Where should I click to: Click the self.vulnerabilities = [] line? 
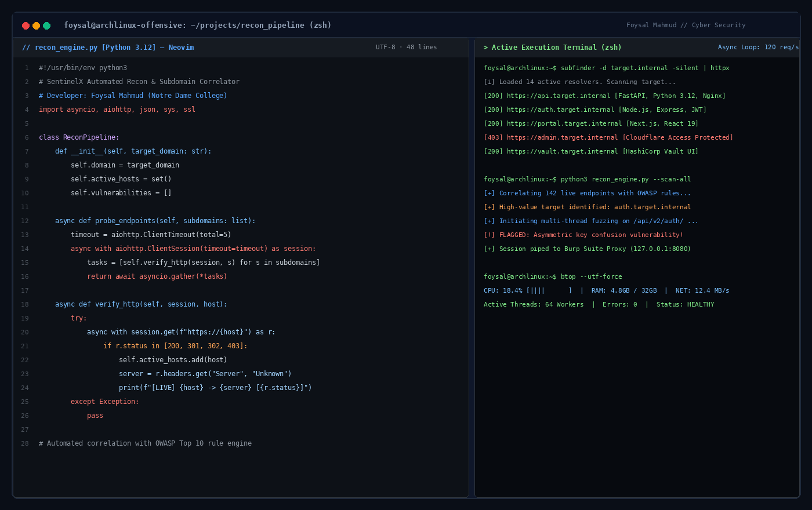(121, 193)
